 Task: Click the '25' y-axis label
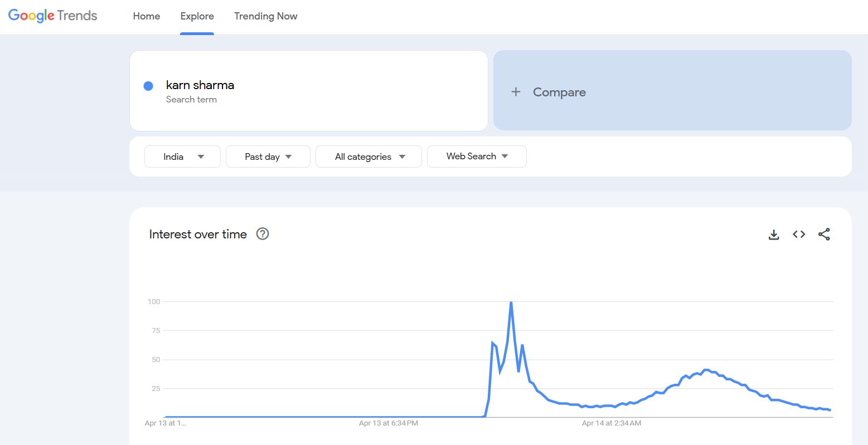point(156,389)
